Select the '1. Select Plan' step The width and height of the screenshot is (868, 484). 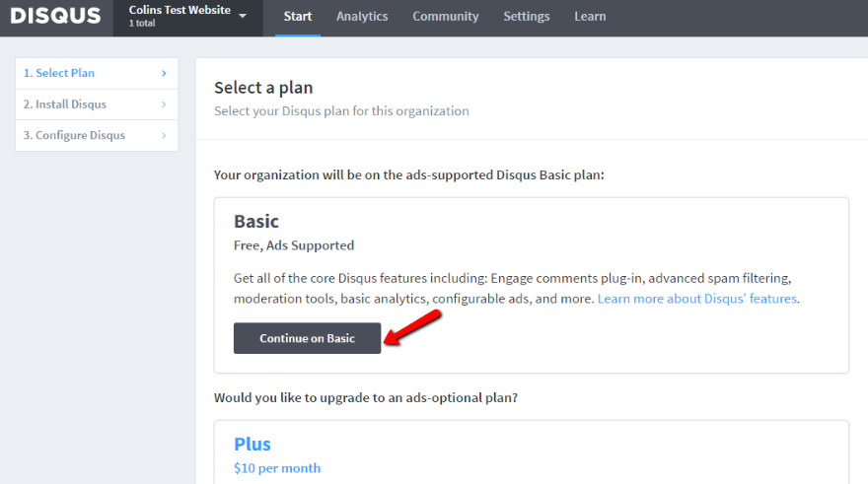tap(59, 73)
